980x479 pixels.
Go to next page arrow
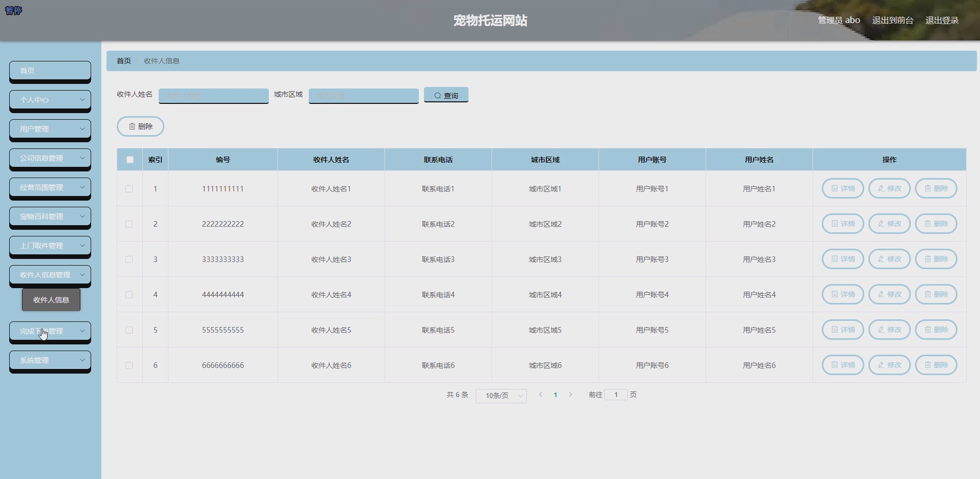tap(570, 395)
